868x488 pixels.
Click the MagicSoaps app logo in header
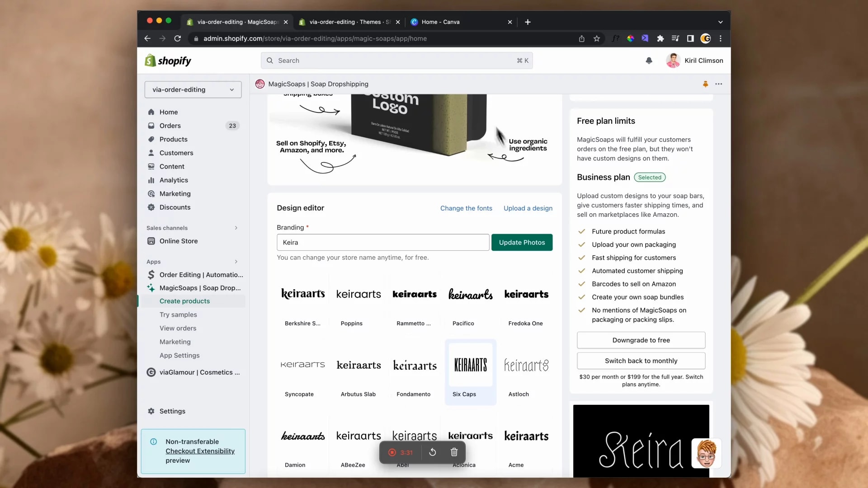[260, 84]
